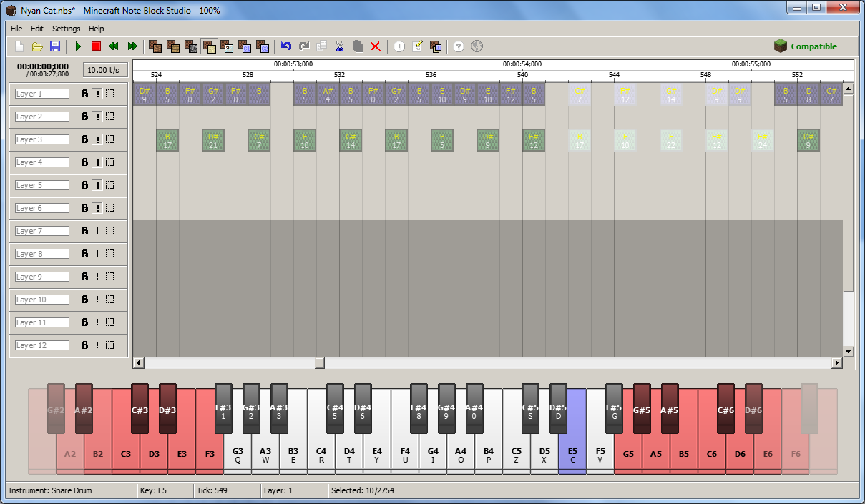This screenshot has height=504, width=865.
Task: Open the instrument settings icon
Action: (x=435, y=46)
